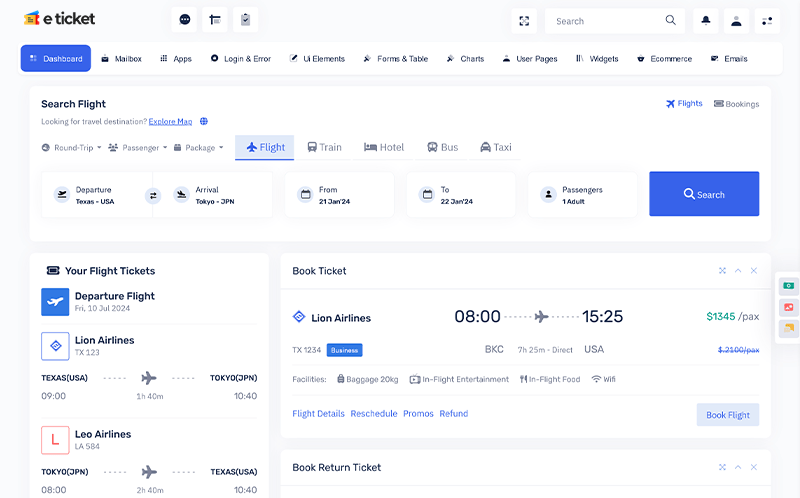Open the Login & Error menu

coord(241,59)
